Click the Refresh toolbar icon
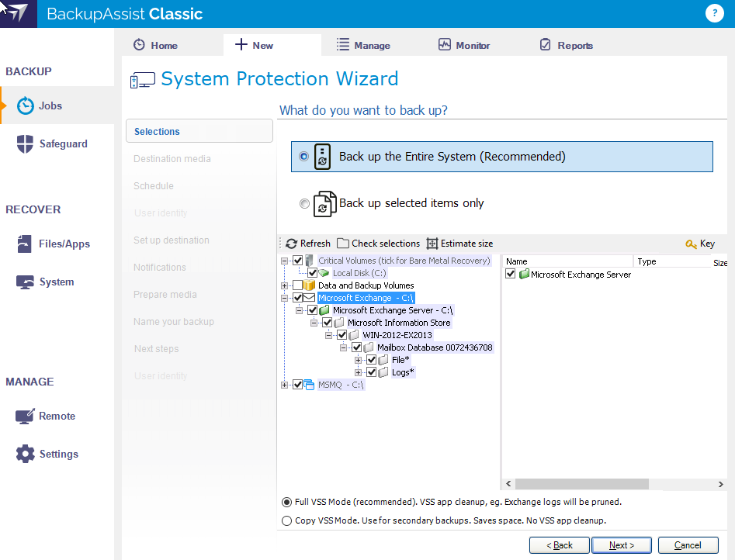The image size is (735, 560). tap(292, 244)
